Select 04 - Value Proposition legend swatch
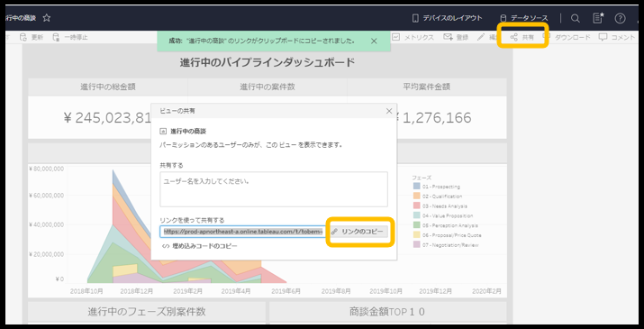 [x=416, y=215]
